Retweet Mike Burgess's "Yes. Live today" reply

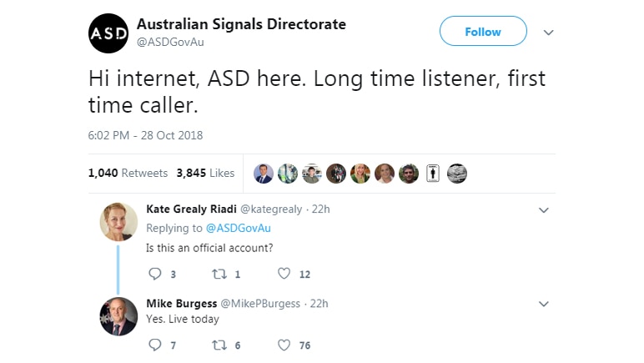(x=219, y=345)
